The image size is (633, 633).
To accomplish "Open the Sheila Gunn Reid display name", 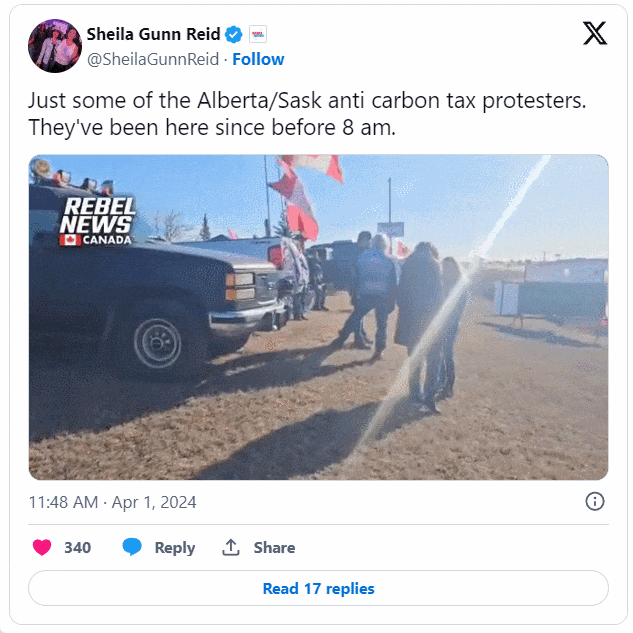I will pyautogui.click(x=153, y=34).
